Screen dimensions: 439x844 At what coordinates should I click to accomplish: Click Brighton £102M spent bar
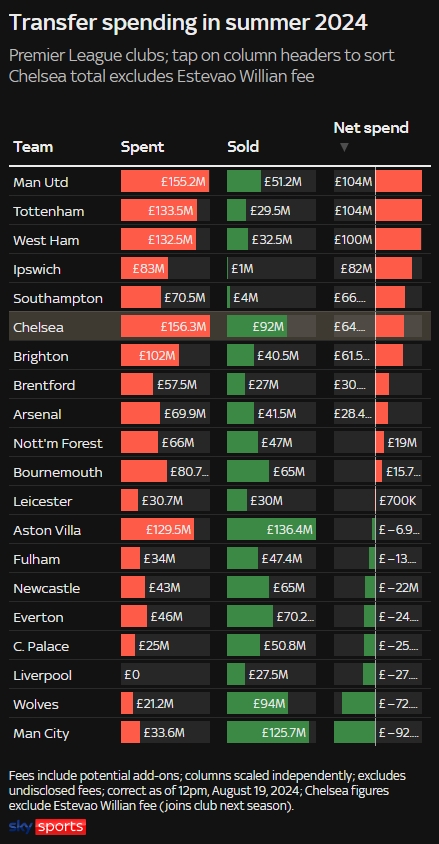pyautogui.click(x=150, y=356)
